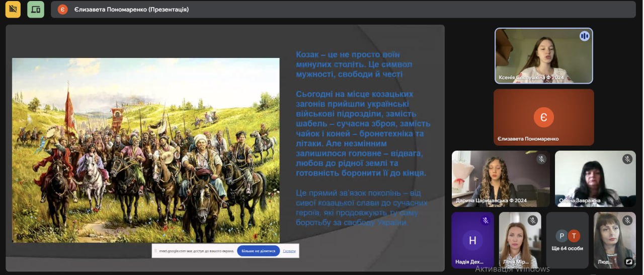
Task: Click the muted mic icon on Надія Дех...'s tile
Action: (x=485, y=220)
